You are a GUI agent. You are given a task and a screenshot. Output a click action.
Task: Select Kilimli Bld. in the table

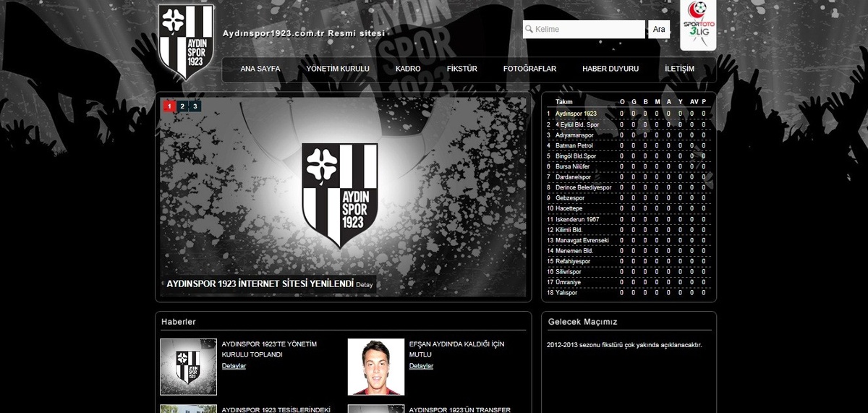pyautogui.click(x=628, y=229)
